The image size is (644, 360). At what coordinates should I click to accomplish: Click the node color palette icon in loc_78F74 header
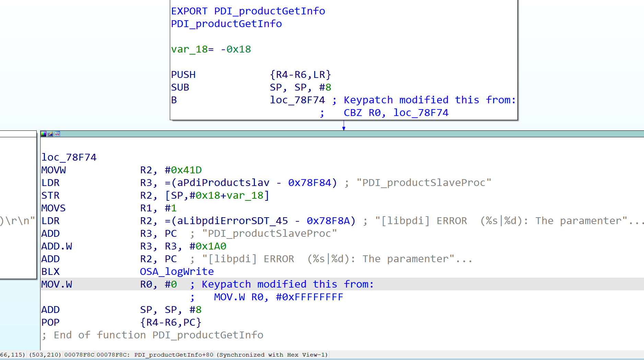[44, 134]
